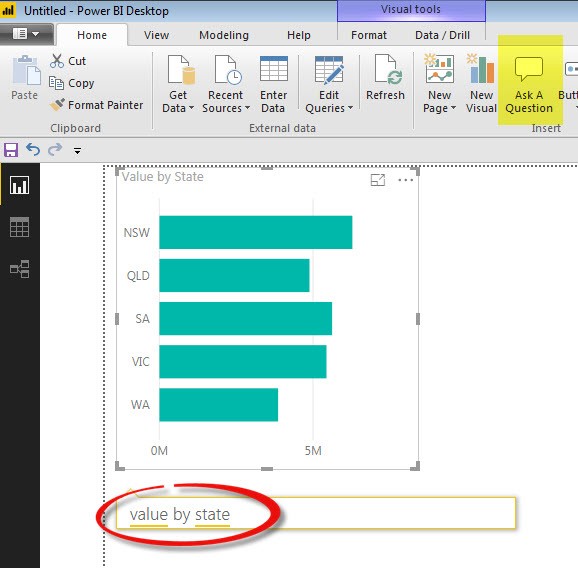Insert a New Visual
Image resolution: width=578 pixels, height=568 pixels.
pos(481,84)
